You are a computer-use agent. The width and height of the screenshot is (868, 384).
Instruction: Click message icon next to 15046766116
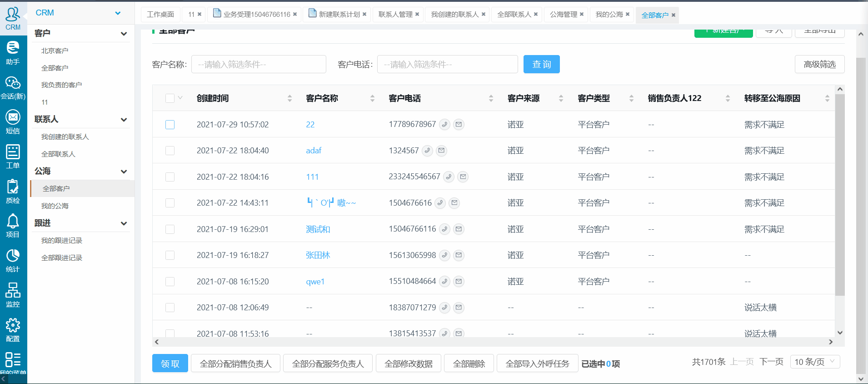pos(459,229)
